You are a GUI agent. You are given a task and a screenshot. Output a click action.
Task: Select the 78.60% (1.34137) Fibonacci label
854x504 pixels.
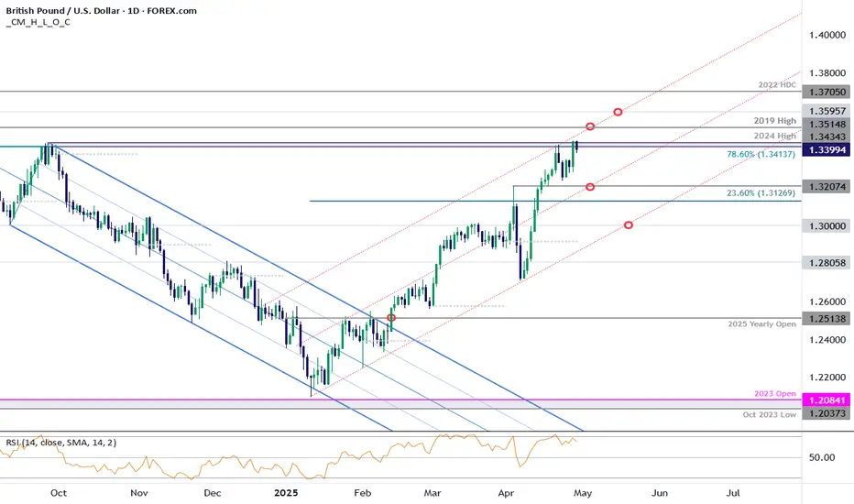(x=761, y=154)
